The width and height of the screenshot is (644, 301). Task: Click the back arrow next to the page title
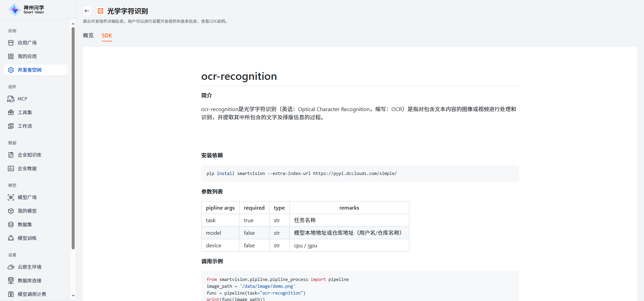click(87, 11)
